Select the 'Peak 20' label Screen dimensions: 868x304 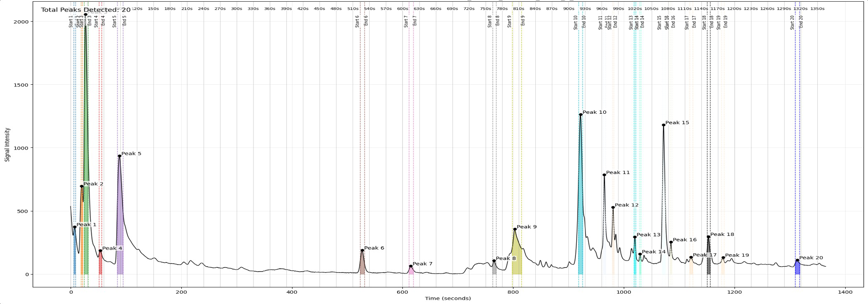point(811,258)
